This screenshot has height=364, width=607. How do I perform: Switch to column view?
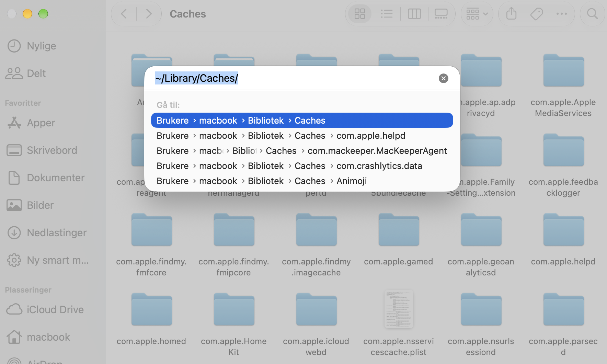414,14
